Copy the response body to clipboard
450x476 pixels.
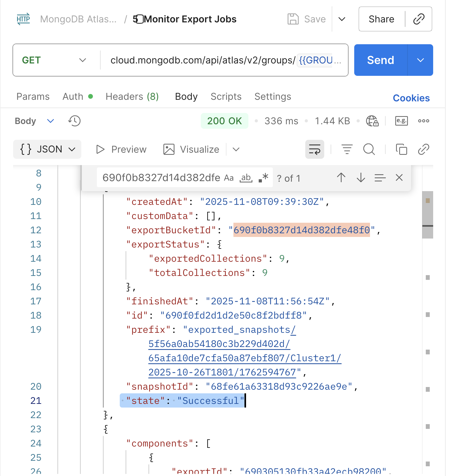point(401,149)
